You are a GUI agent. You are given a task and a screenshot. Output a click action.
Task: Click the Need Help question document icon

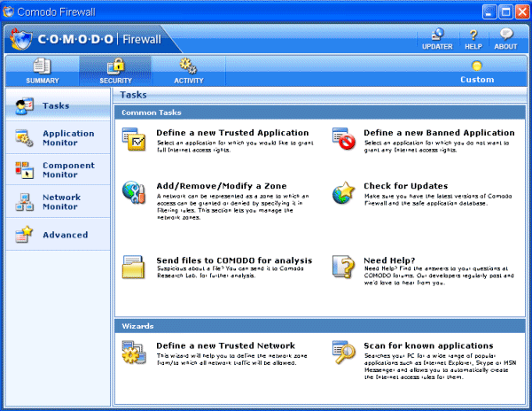click(343, 267)
